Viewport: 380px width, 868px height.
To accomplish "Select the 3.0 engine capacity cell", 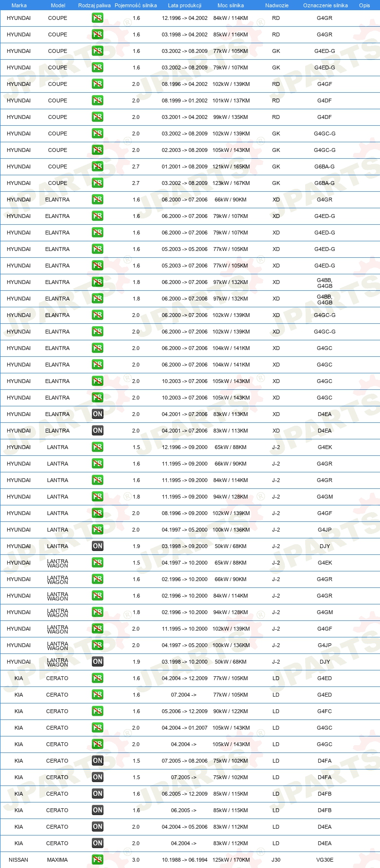I will tap(136, 860).
